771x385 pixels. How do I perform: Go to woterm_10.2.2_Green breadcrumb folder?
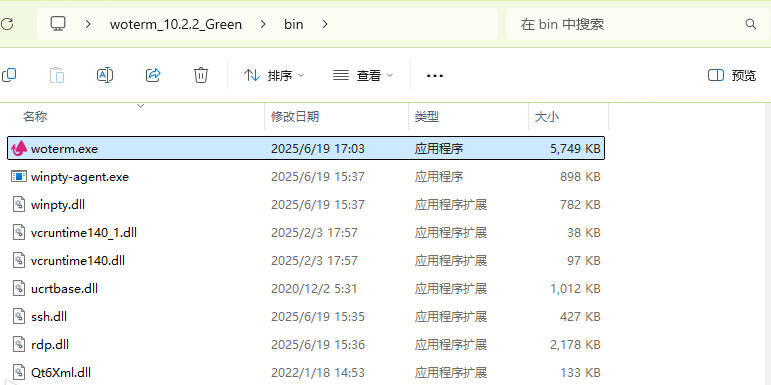(x=176, y=24)
